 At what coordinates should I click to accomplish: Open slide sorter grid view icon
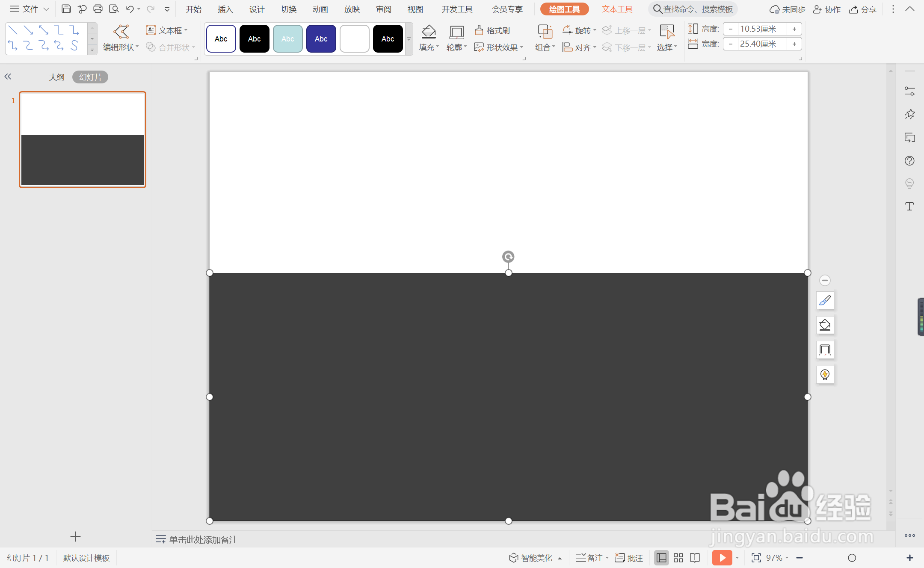(678, 558)
